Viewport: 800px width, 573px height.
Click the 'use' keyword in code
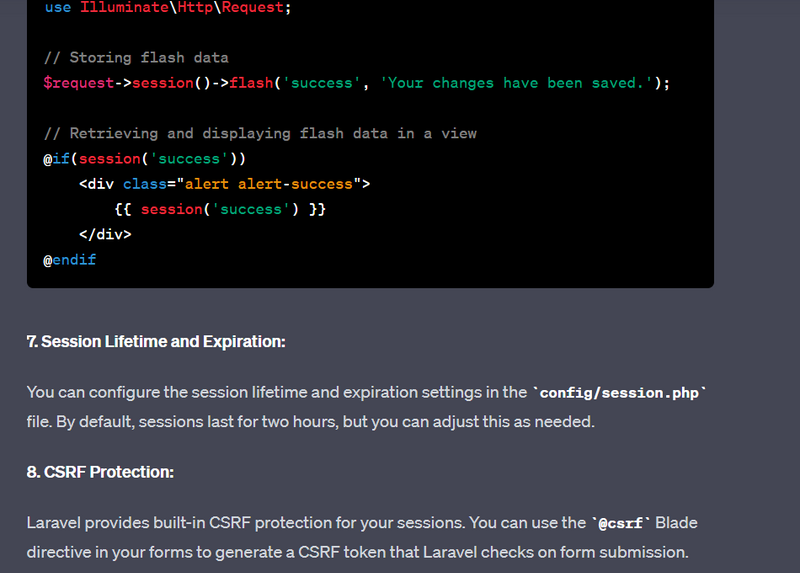point(58,8)
